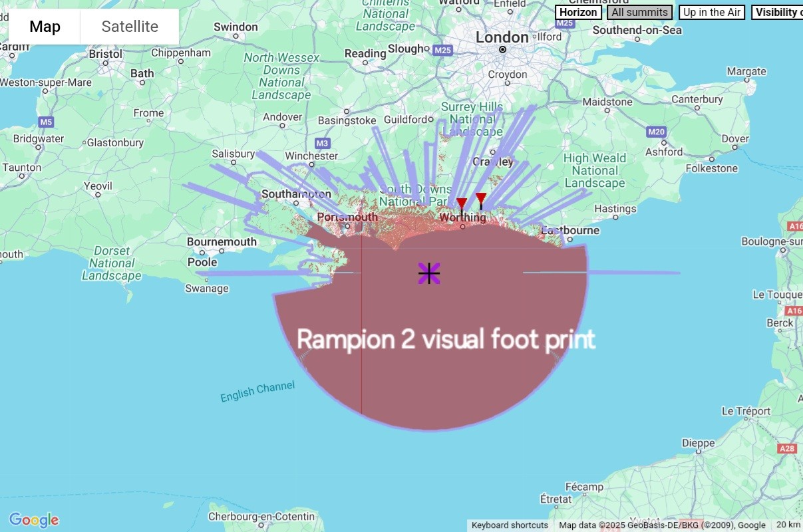This screenshot has width=803, height=532.
Task: Toggle the All summits overlay
Action: click(x=639, y=12)
